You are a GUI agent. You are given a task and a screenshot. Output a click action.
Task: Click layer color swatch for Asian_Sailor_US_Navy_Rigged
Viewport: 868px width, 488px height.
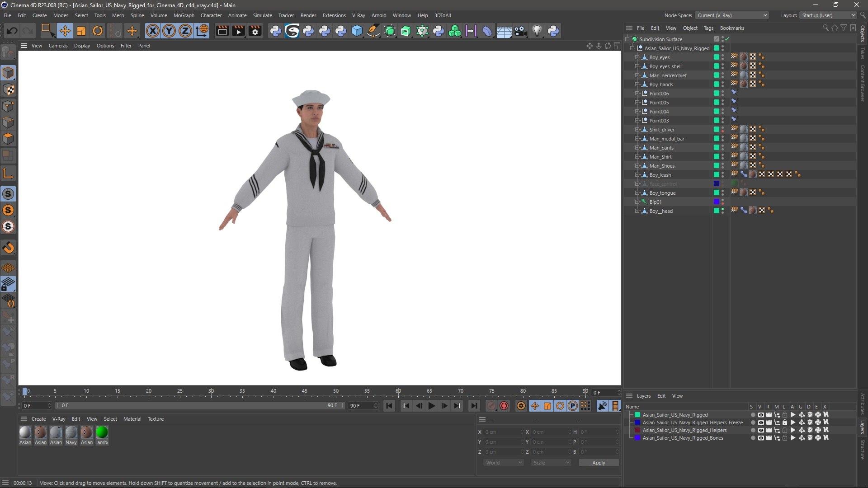pos(637,415)
